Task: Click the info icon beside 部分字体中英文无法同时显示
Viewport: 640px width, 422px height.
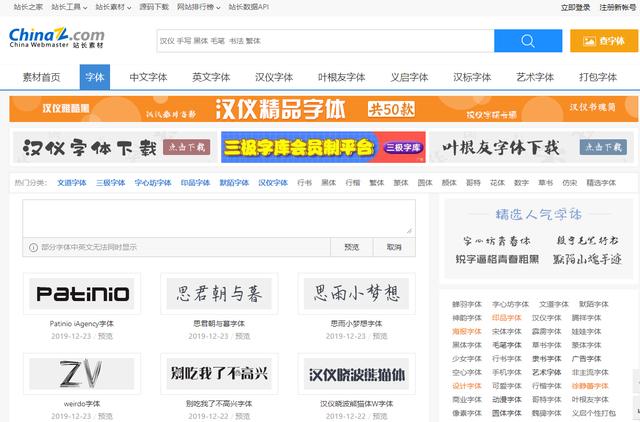Action: pyautogui.click(x=33, y=247)
